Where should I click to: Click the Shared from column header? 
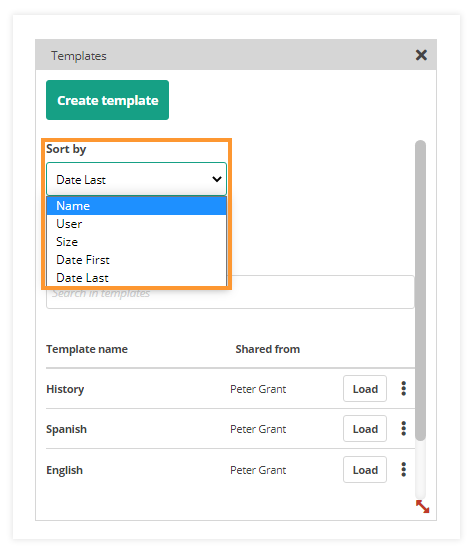268,349
